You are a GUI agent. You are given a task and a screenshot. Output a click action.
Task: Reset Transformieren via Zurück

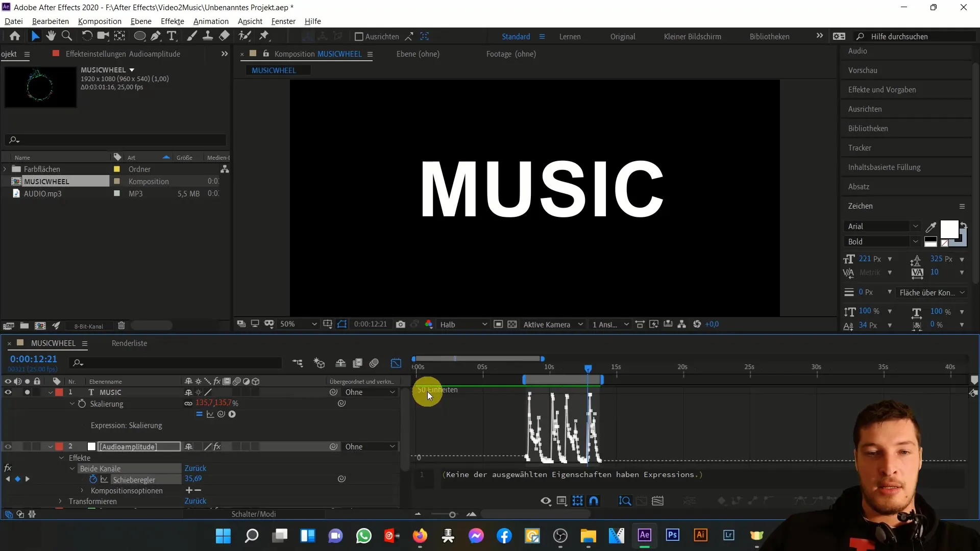click(195, 502)
